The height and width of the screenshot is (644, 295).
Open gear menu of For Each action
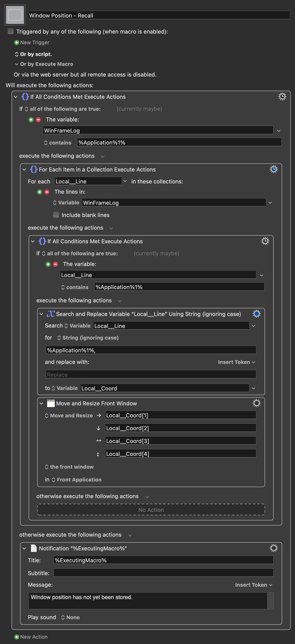pyautogui.click(x=274, y=169)
